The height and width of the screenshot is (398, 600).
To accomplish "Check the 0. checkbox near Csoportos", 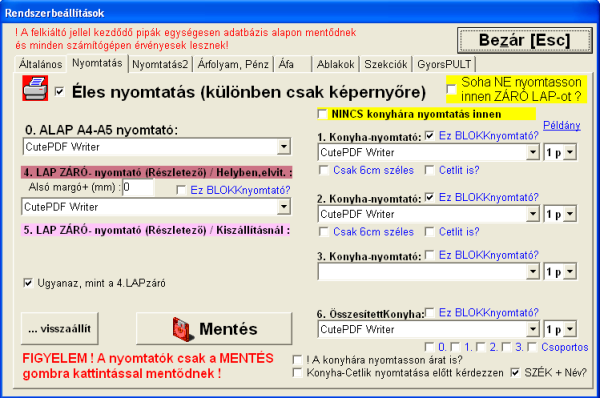I will pyautogui.click(x=429, y=347).
